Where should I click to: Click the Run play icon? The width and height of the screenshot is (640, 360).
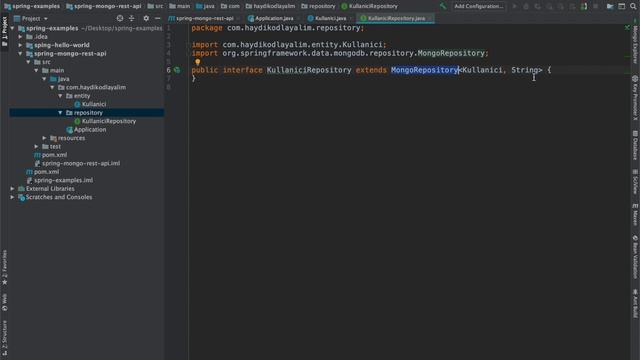click(x=514, y=6)
